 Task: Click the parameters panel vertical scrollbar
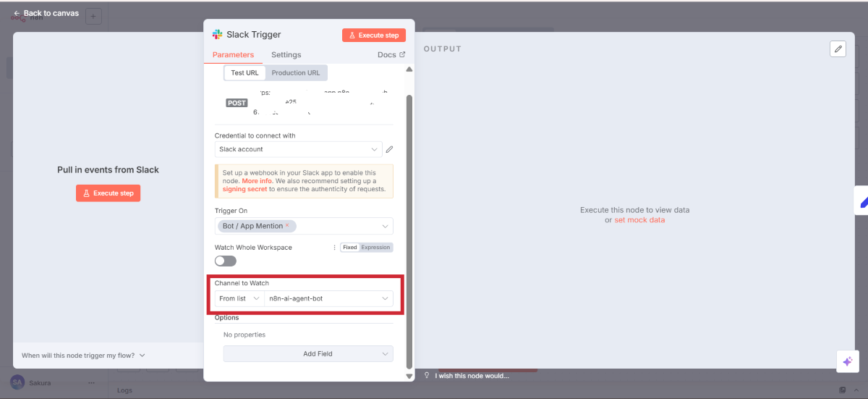[x=409, y=217]
